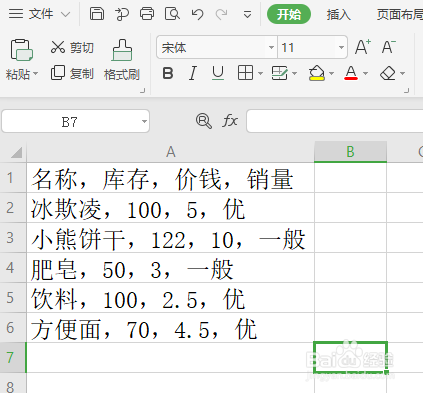Screen dimensions: 423x393
Task: Click the 粘贴 paste icon
Action: [22, 50]
